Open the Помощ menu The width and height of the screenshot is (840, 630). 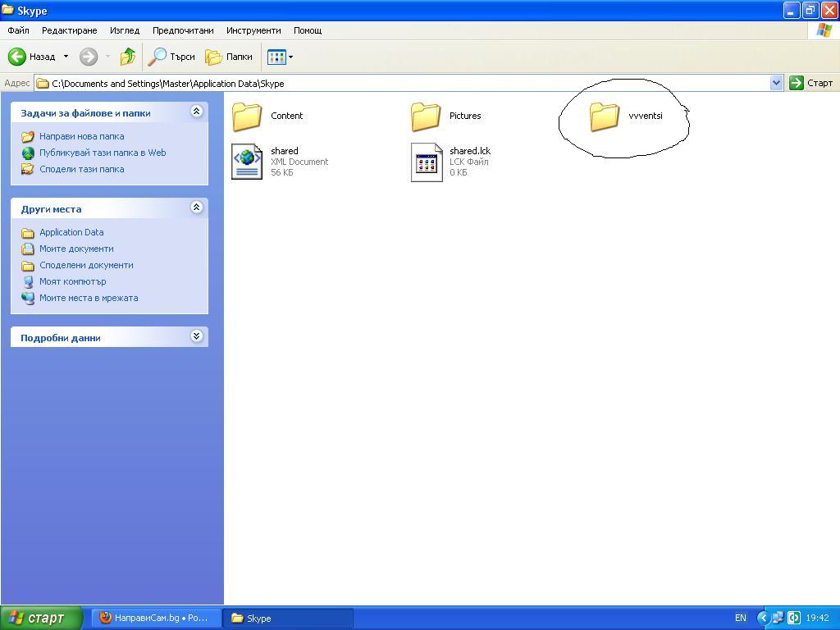(308, 30)
